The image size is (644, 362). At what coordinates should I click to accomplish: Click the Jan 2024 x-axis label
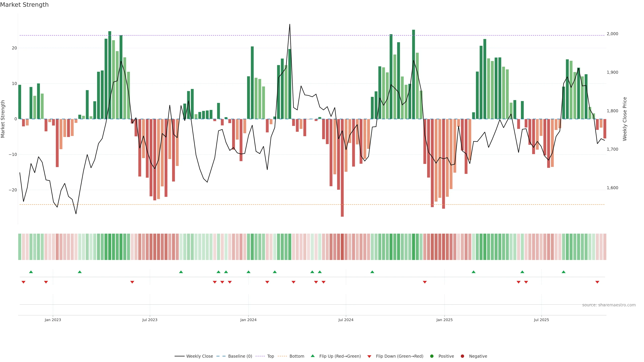point(248,320)
